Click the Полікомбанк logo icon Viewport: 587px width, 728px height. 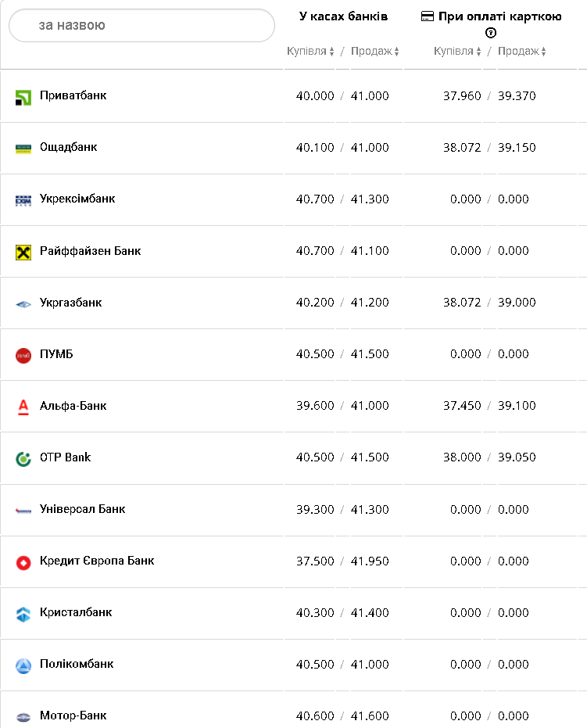click(23, 665)
